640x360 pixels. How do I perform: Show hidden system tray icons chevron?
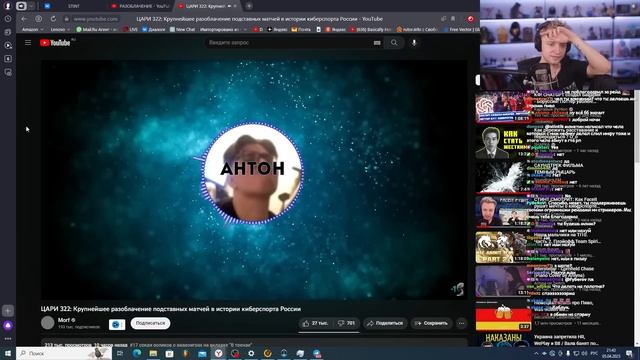pos(536,353)
